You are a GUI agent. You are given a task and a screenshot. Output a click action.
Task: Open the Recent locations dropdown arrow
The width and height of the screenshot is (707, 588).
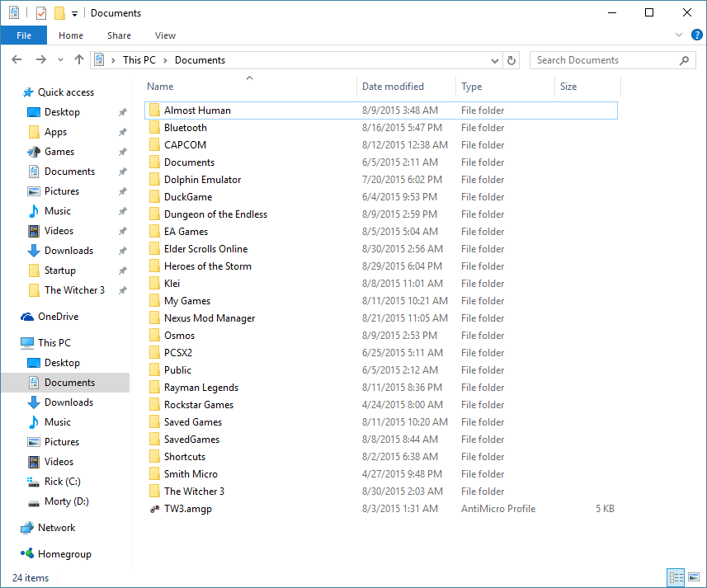pyautogui.click(x=60, y=60)
